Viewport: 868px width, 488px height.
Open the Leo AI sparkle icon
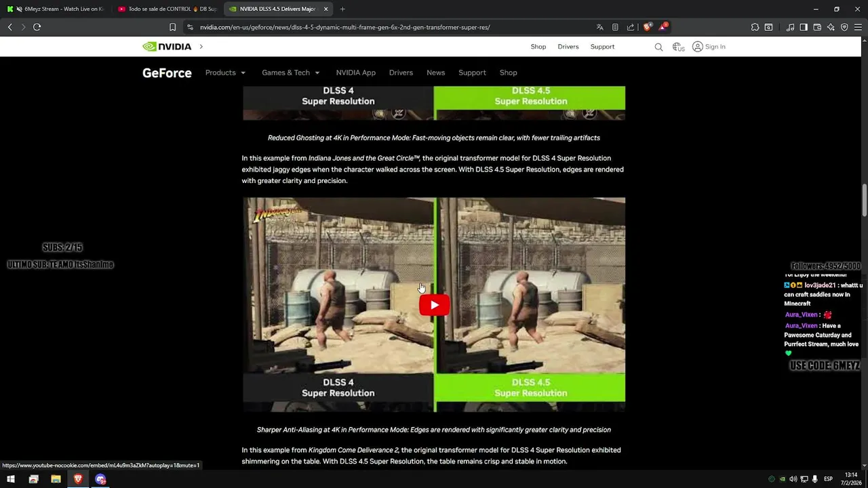point(831,27)
